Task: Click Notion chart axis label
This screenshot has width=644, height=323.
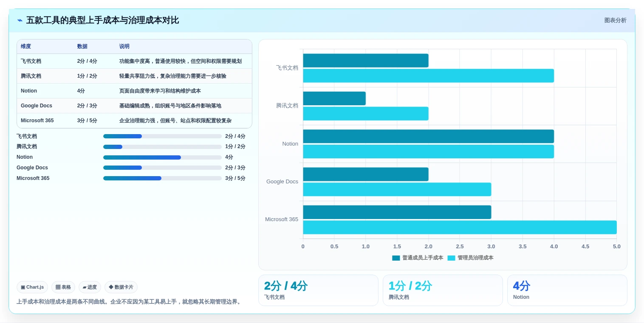Action: (x=290, y=144)
